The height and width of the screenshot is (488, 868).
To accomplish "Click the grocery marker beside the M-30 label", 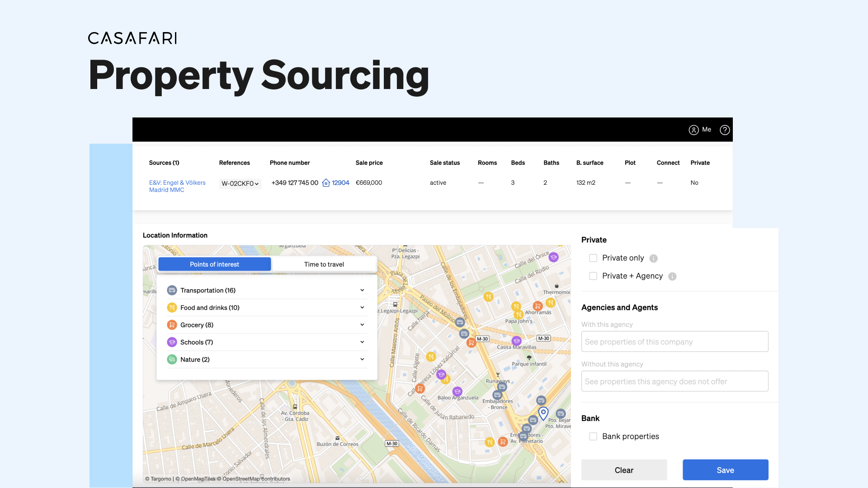I will point(471,343).
